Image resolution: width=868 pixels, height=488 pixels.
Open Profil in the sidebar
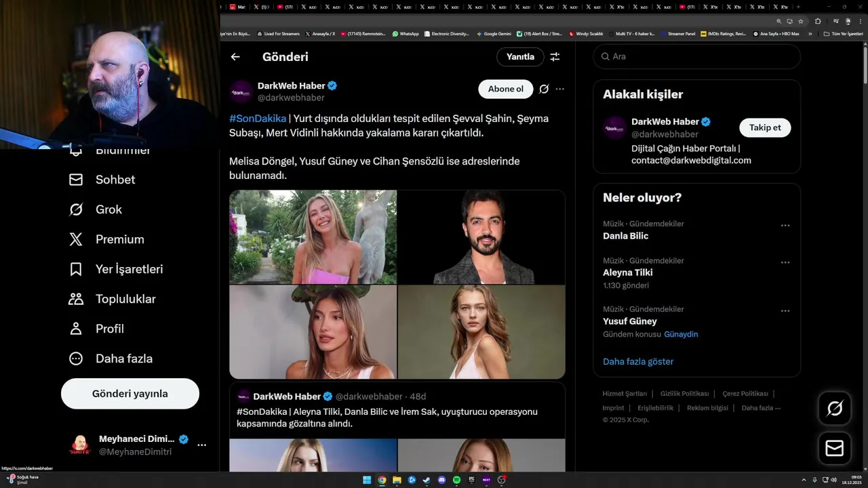96,329
